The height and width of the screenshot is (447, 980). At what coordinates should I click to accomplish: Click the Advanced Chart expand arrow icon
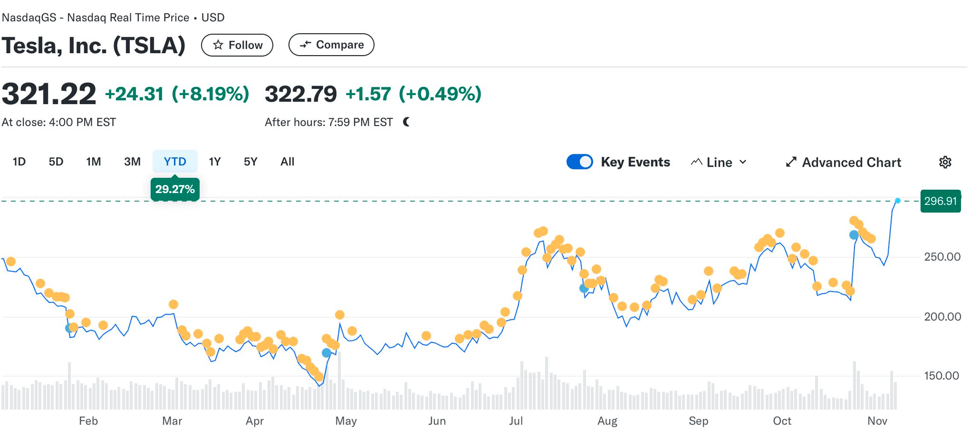[791, 162]
